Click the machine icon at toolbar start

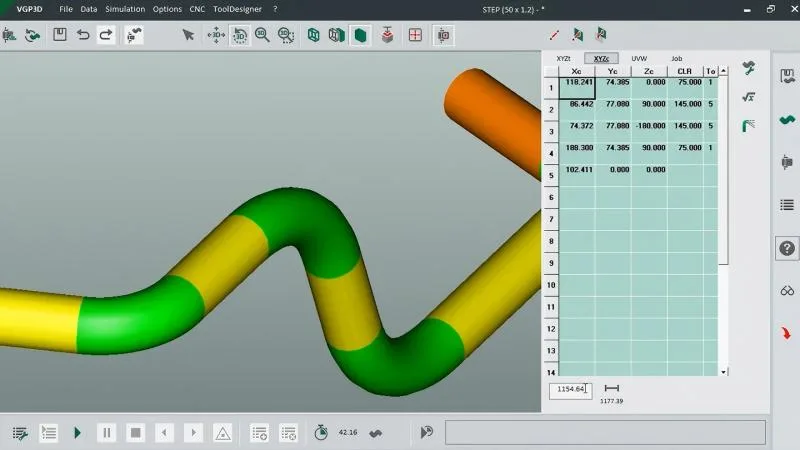[9, 35]
